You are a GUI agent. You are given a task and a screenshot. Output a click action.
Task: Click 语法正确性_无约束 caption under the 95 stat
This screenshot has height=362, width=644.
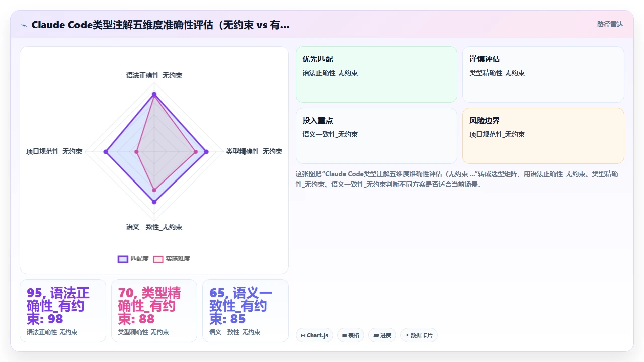[x=52, y=332]
